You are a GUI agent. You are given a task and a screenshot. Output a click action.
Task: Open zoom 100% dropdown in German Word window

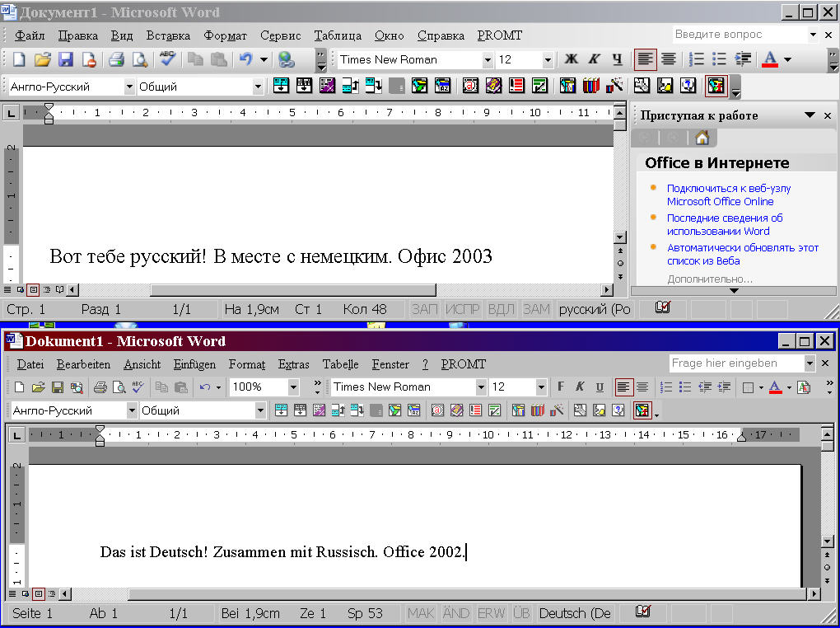[293, 387]
